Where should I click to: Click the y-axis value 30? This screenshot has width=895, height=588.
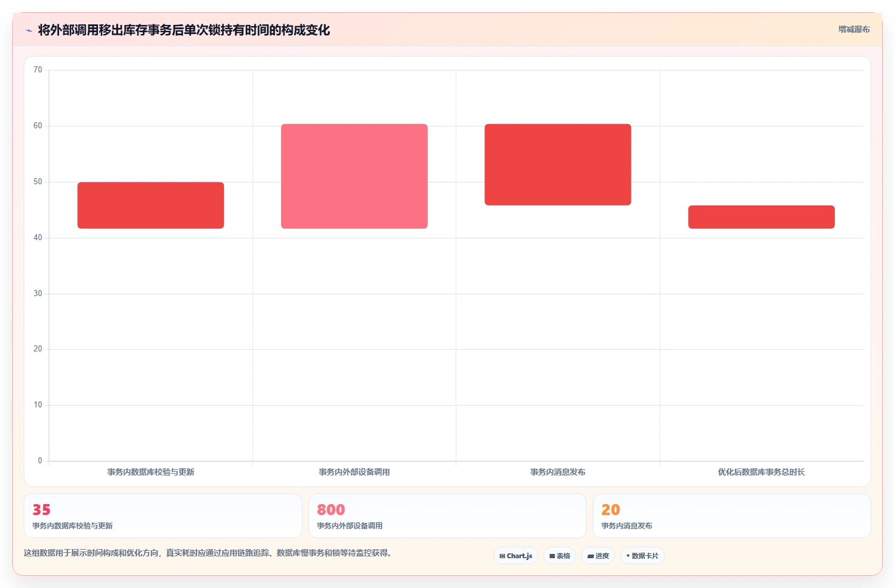[x=38, y=294]
